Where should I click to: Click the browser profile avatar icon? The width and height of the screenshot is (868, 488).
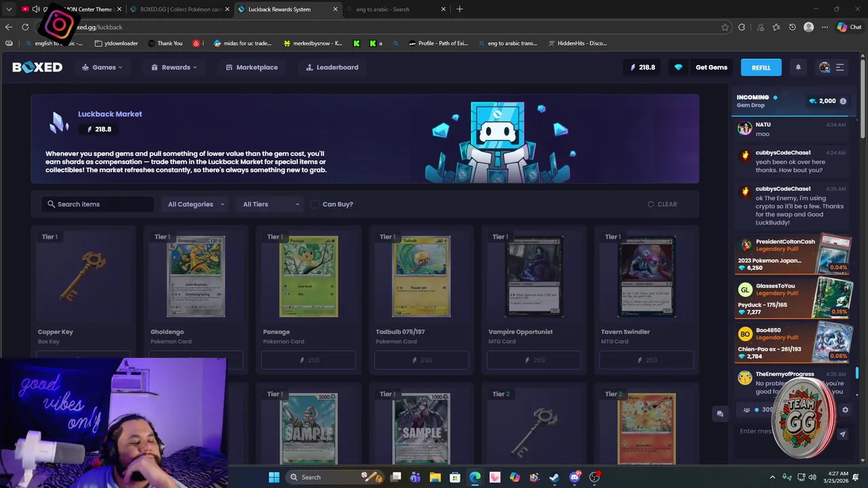click(x=808, y=27)
